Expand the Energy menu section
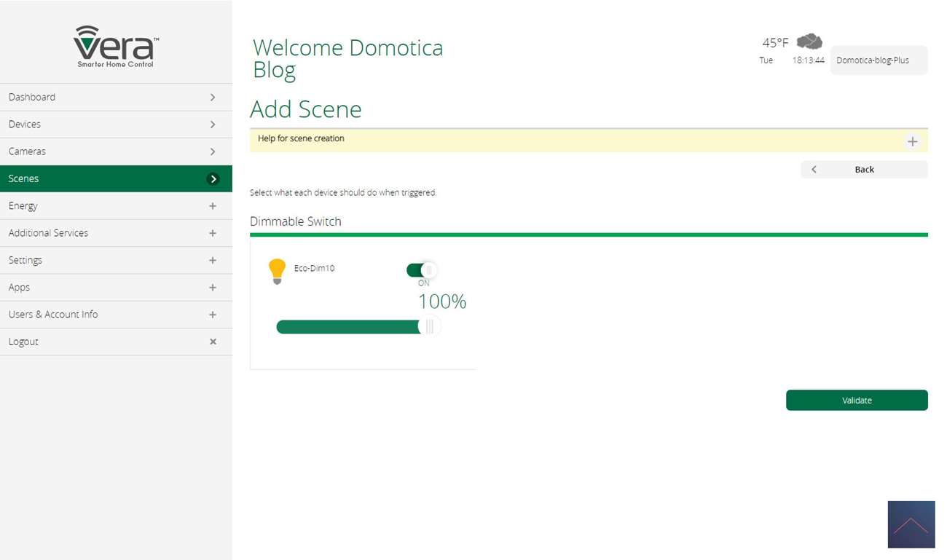Image resolution: width=947 pixels, height=560 pixels. pyautogui.click(x=213, y=206)
